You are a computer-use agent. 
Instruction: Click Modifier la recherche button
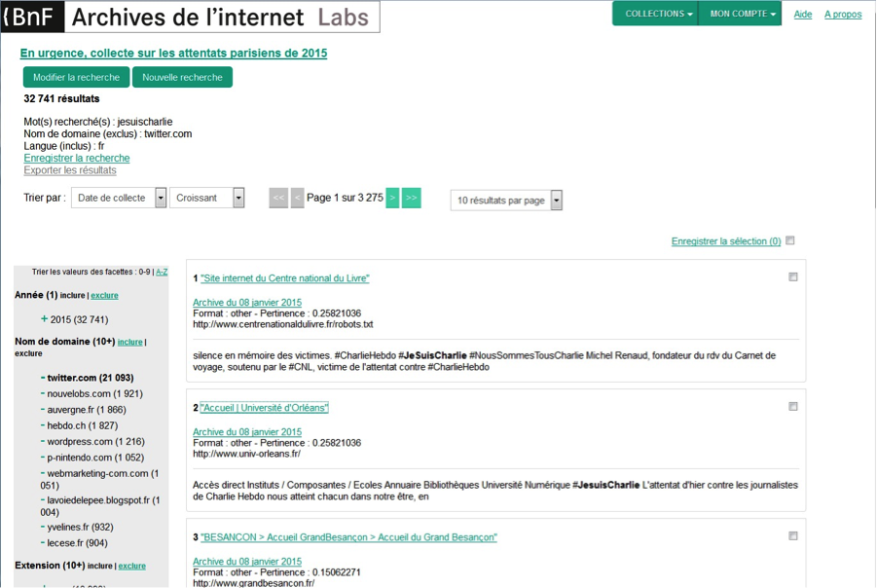tap(76, 77)
